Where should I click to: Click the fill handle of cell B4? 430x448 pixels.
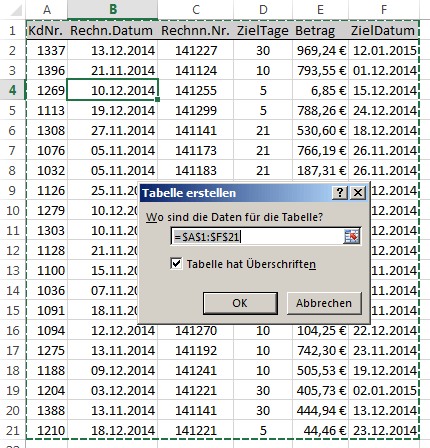[x=158, y=99]
